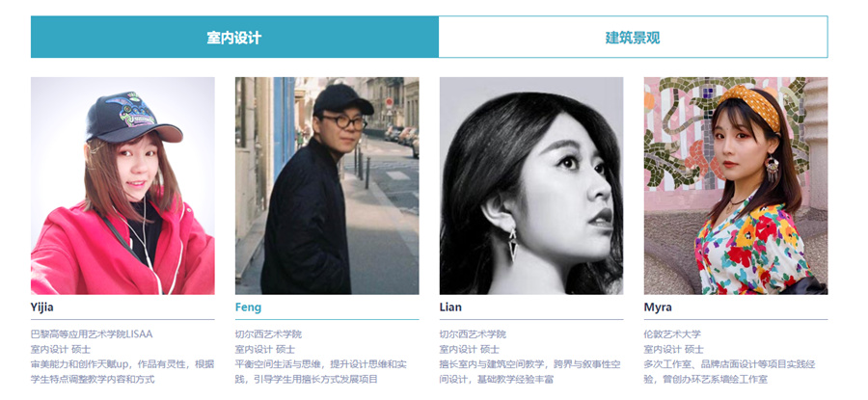Select 巴黎高等应用艺术学院LISAA school text
Viewport: 868px width, 400px height.
[x=92, y=334]
